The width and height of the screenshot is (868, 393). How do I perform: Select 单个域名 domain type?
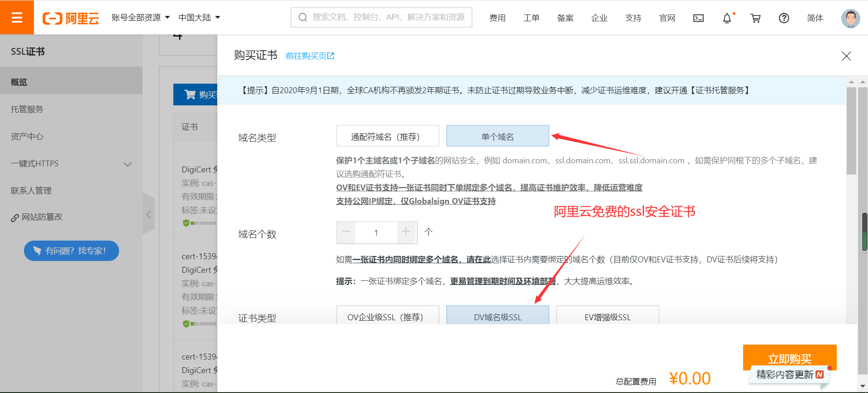click(x=497, y=136)
